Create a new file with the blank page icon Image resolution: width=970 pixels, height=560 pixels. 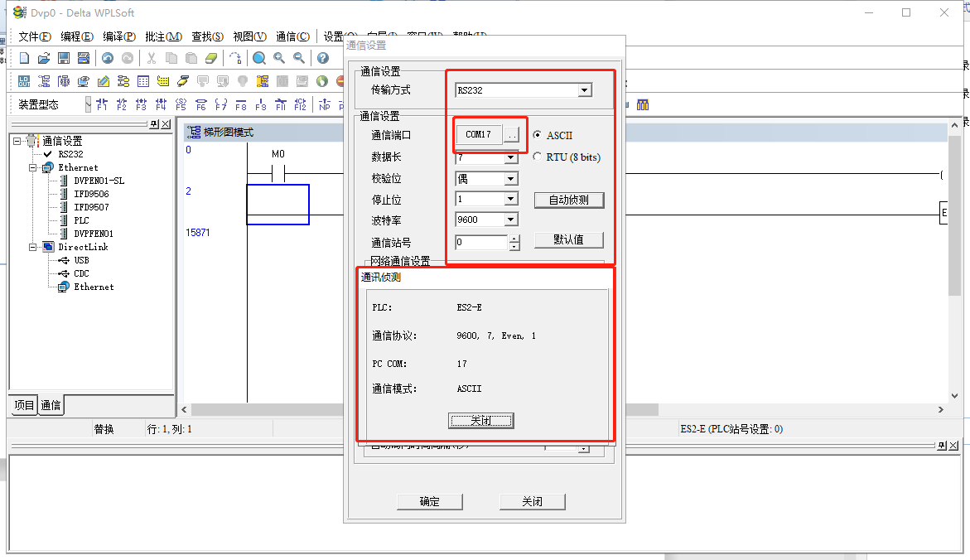point(24,58)
